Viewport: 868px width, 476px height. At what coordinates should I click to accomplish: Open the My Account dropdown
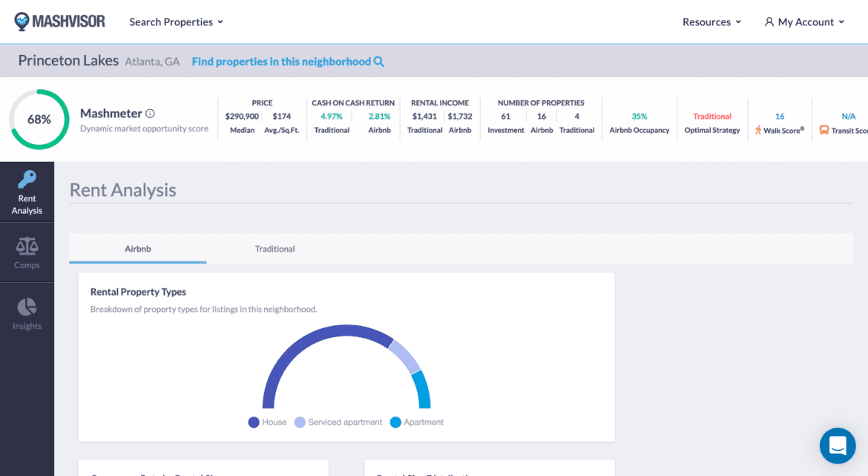[x=804, y=22]
